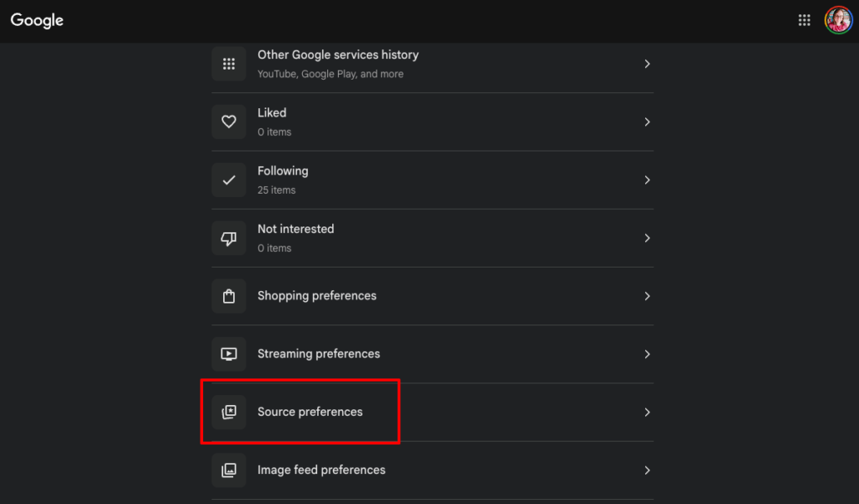Click the Shopping preferences bag icon
Screen dimensions: 859x504
coord(229,296)
